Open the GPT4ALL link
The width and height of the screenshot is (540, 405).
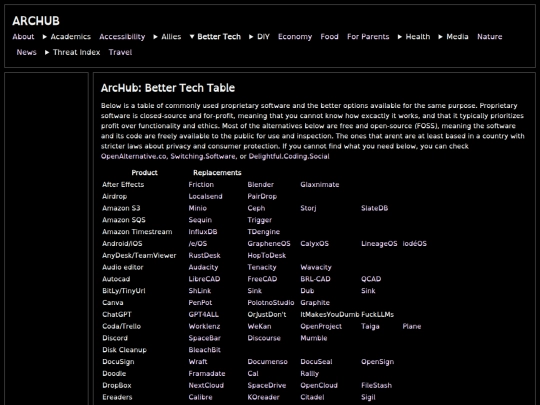point(204,314)
